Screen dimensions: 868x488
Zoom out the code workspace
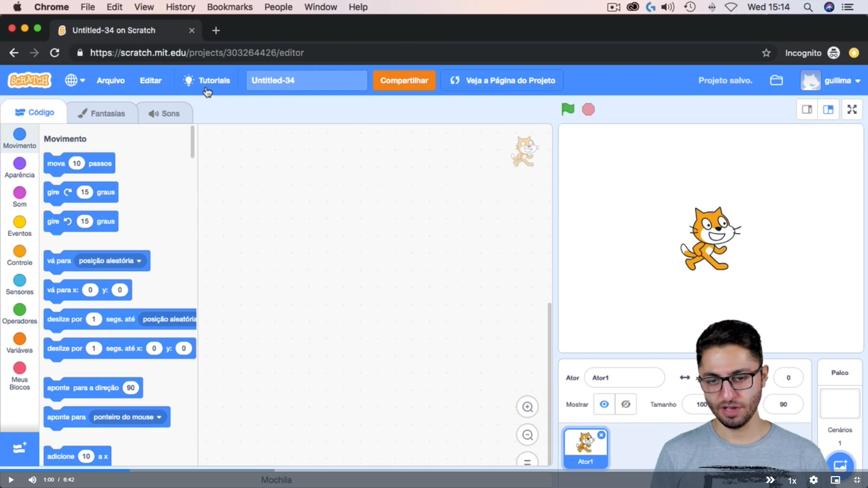527,435
